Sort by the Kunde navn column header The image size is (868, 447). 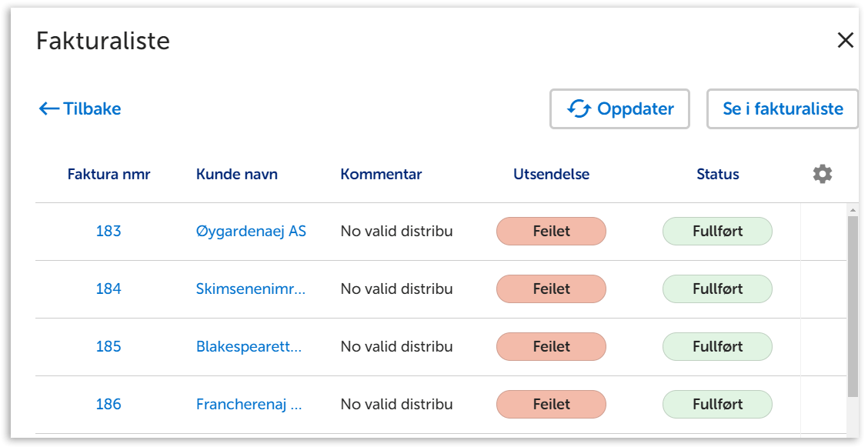236,174
